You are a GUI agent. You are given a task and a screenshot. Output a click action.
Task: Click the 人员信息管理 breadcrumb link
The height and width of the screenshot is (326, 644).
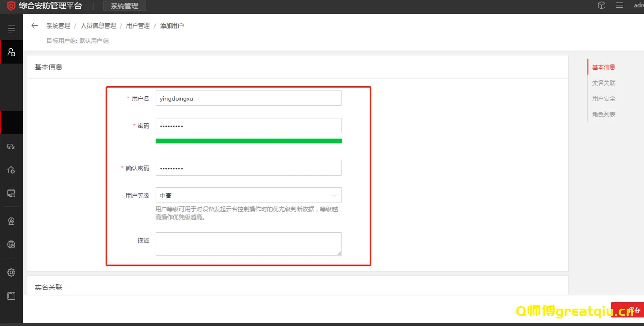98,25
